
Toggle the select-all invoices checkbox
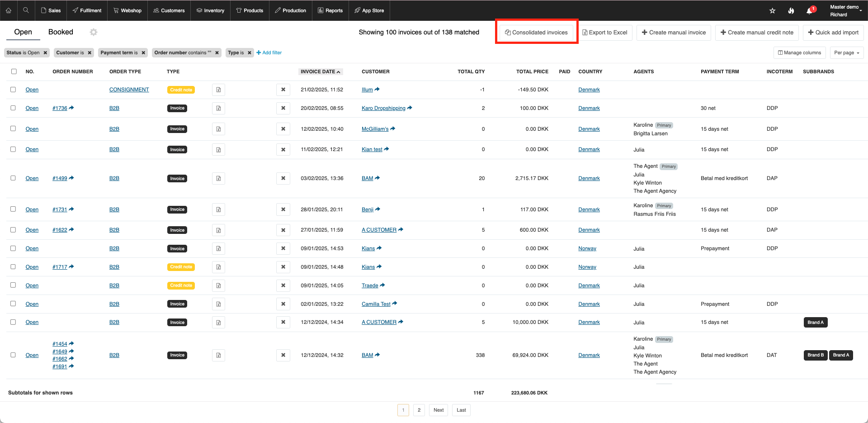click(14, 71)
